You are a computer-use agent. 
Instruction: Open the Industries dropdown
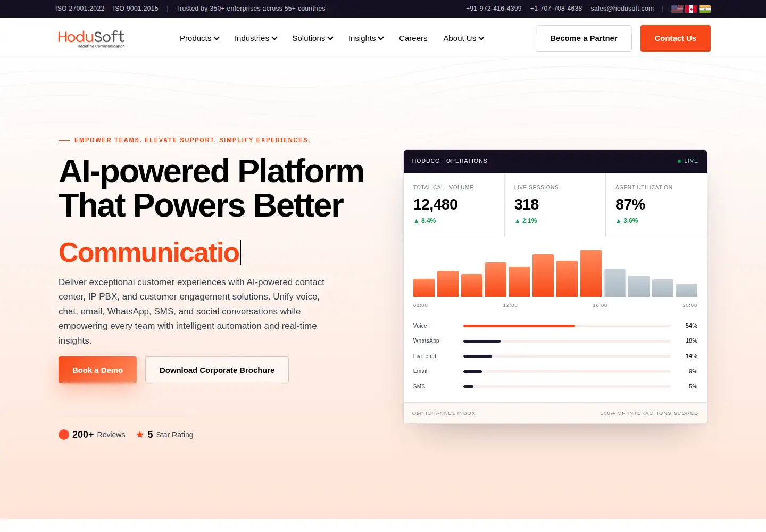pyautogui.click(x=256, y=38)
